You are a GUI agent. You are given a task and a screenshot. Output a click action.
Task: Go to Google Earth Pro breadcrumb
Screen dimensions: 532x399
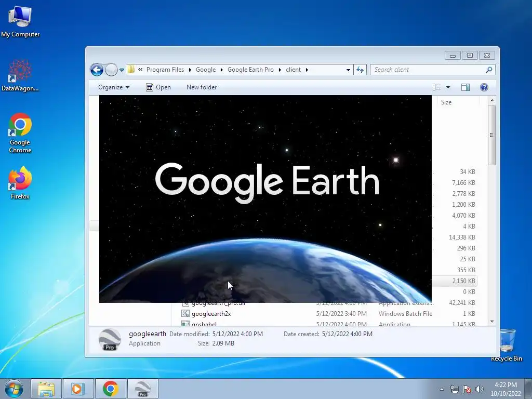click(250, 70)
